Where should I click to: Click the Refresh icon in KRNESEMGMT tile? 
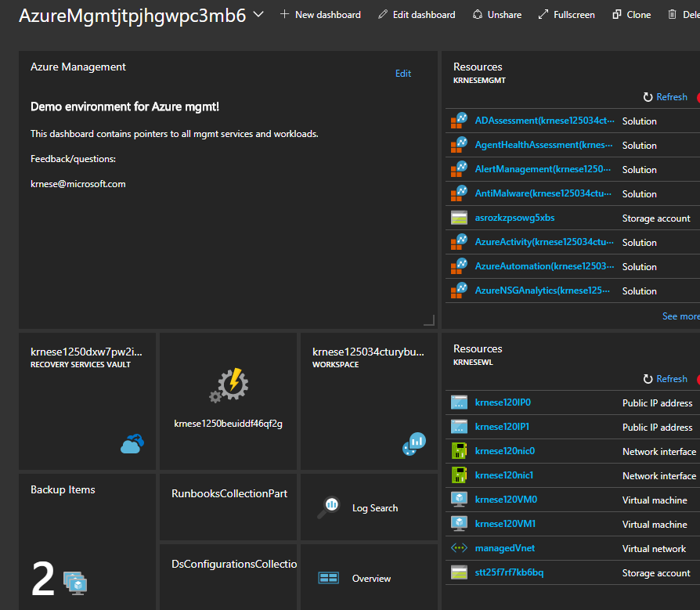[x=648, y=97]
